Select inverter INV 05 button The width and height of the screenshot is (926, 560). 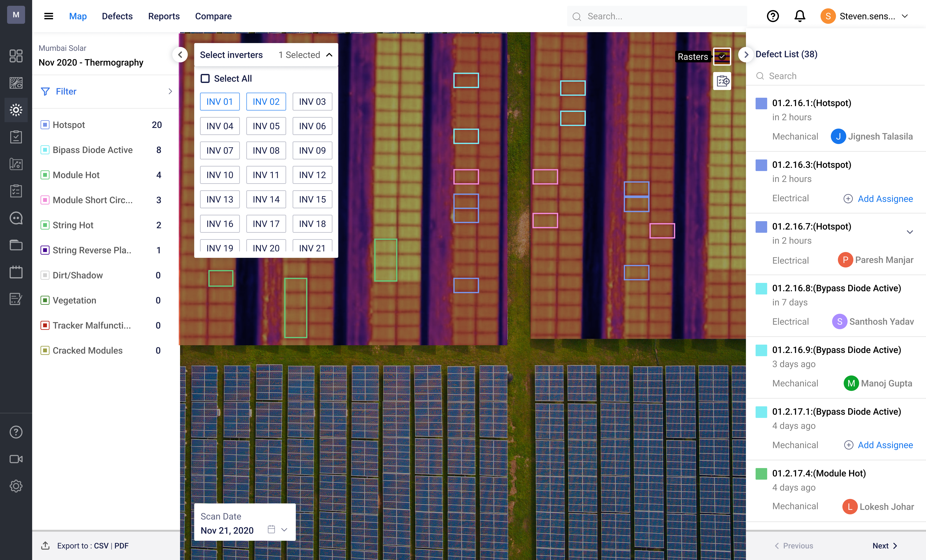click(266, 126)
